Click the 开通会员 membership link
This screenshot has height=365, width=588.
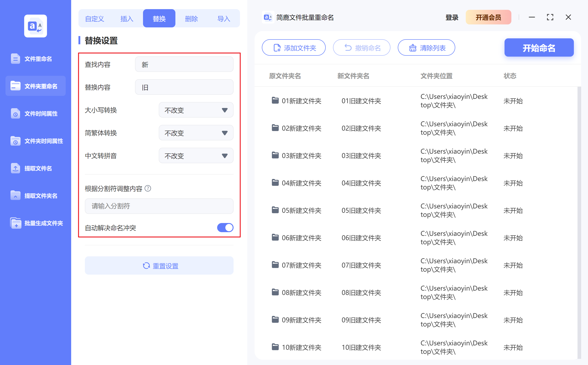[x=488, y=17]
